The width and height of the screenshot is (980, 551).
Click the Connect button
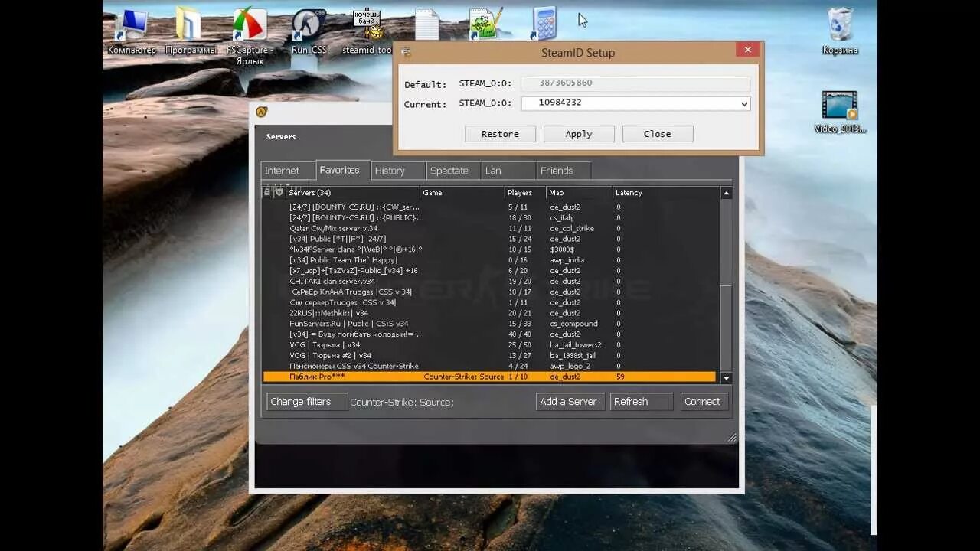tap(704, 402)
